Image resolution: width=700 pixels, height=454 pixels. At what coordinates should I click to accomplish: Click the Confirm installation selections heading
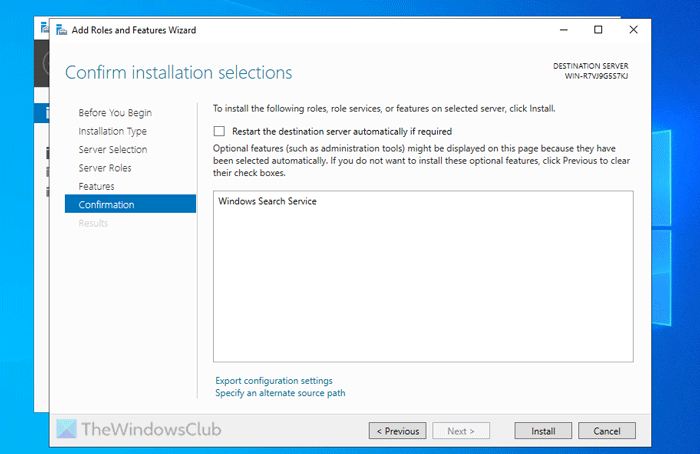179,73
